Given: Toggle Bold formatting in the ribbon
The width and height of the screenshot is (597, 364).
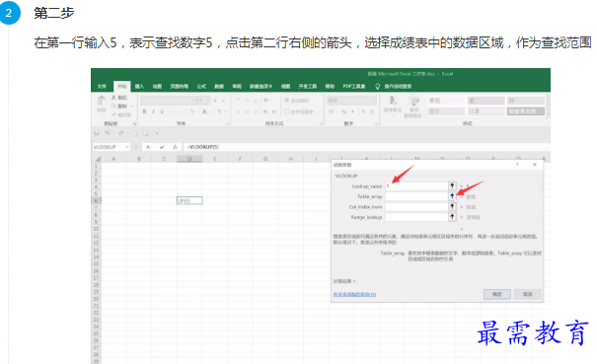Looking at the screenshot, I should pyautogui.click(x=144, y=111).
